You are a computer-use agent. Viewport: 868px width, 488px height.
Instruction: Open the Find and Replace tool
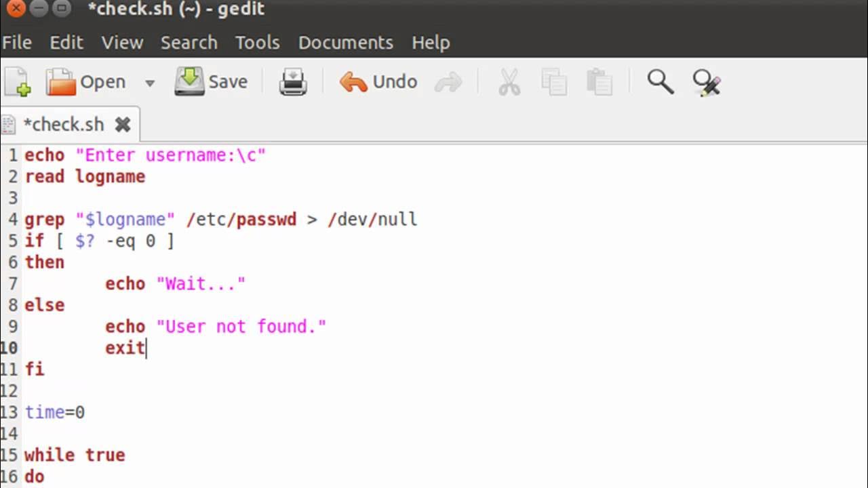706,83
